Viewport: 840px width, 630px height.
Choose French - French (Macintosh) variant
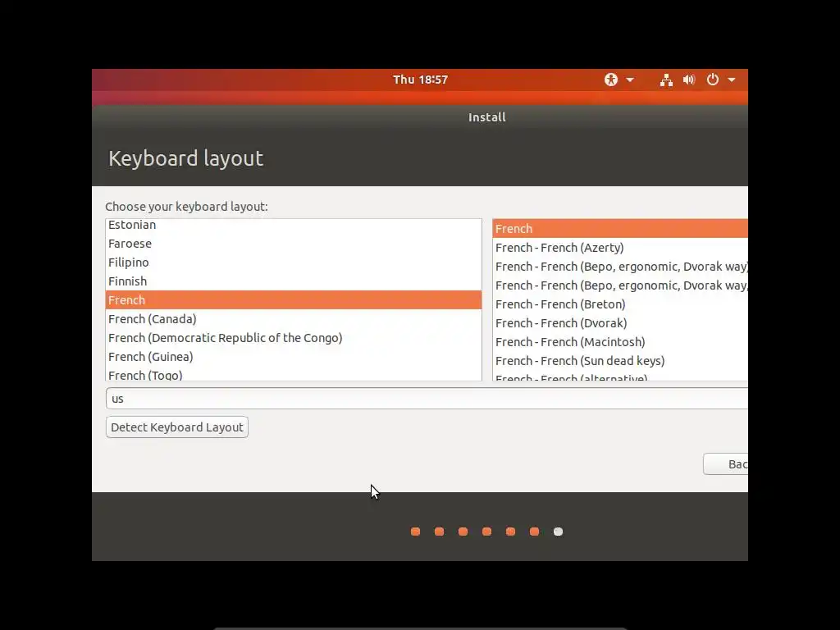click(x=620, y=342)
